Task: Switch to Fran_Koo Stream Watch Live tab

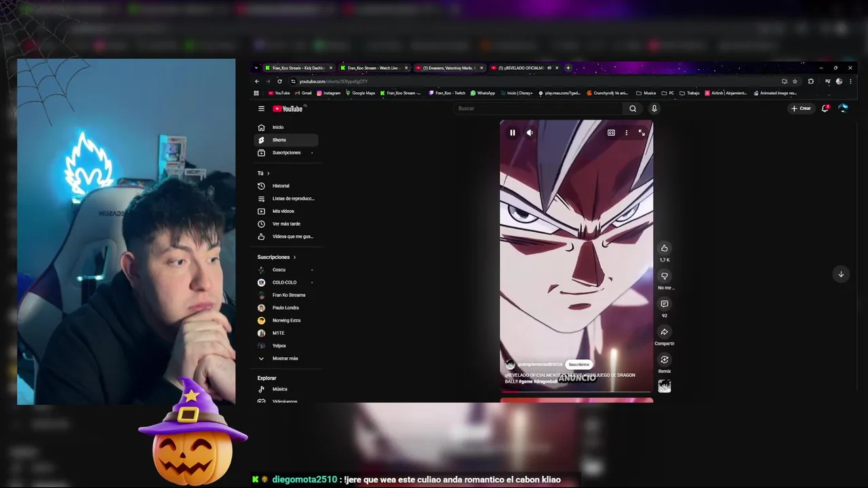Action: 374,68
